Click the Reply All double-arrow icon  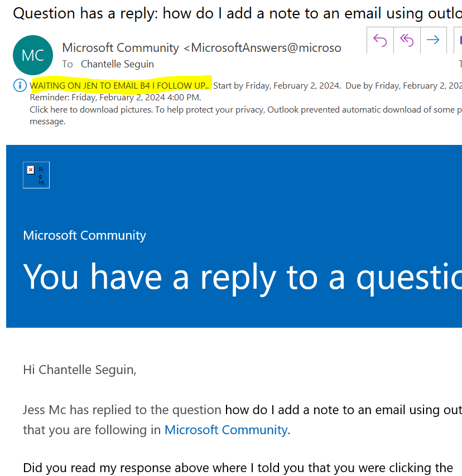click(407, 40)
